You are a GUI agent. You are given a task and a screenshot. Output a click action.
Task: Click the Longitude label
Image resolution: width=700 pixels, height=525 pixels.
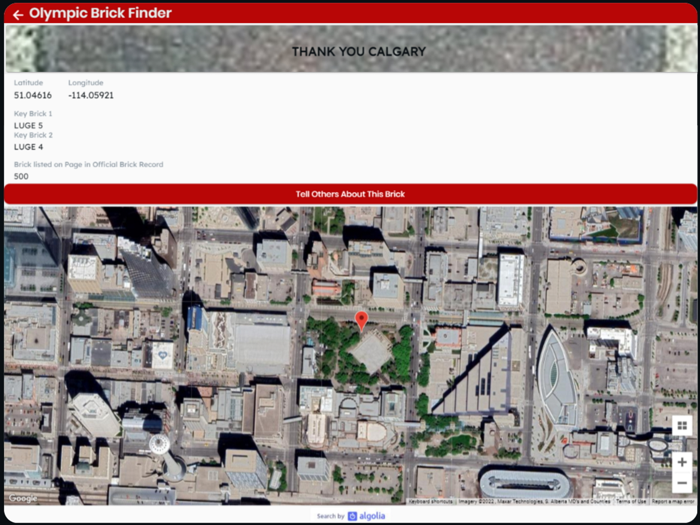86,83
